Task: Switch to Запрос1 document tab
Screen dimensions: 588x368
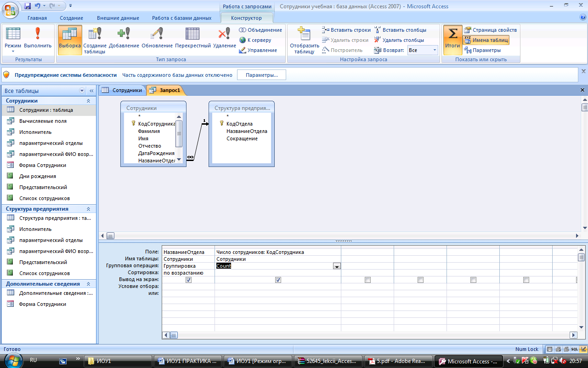Action: click(x=165, y=90)
